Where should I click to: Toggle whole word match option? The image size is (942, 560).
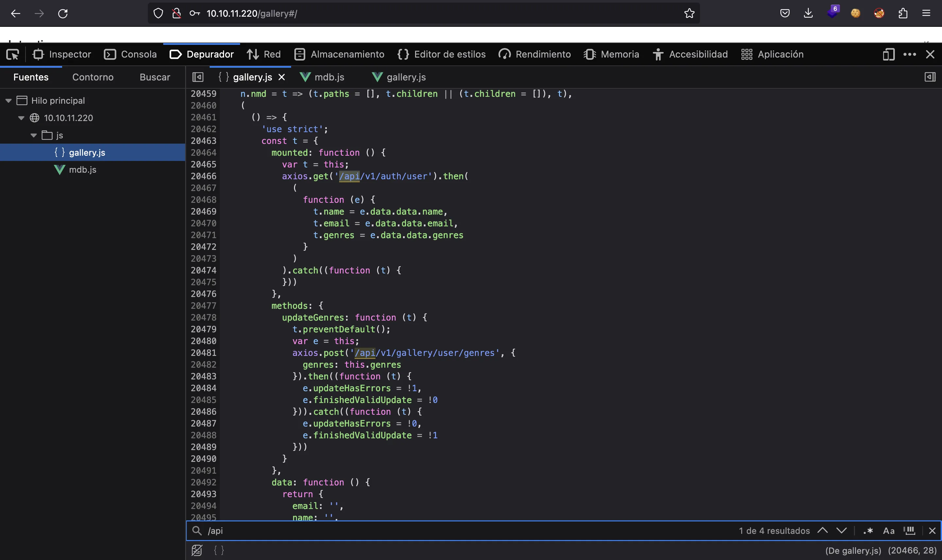pos(909,531)
